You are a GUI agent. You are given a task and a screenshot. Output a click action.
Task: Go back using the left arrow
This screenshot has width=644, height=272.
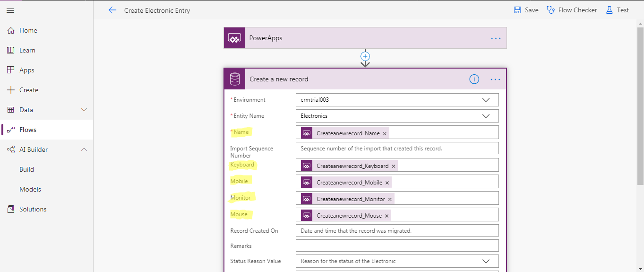pyautogui.click(x=112, y=10)
